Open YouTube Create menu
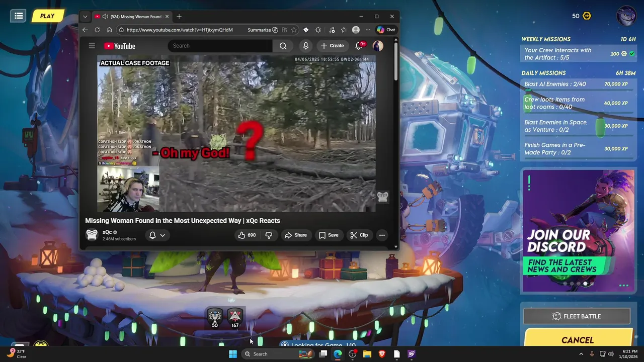The width and height of the screenshot is (644, 362). [332, 46]
